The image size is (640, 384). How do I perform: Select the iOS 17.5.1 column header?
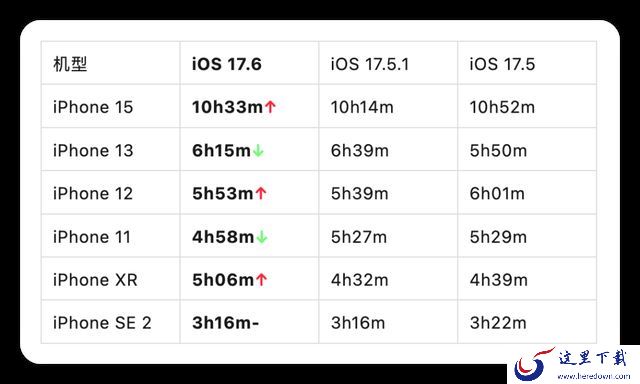pyautogui.click(x=370, y=64)
